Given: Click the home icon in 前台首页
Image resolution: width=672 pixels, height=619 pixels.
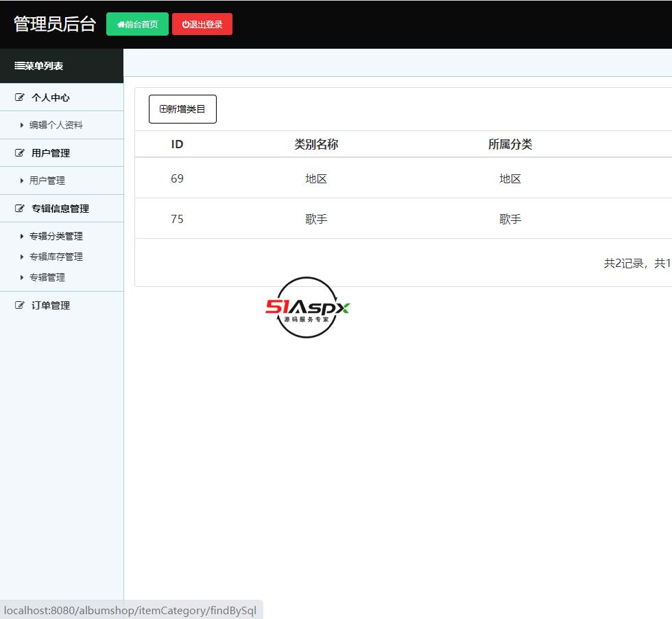Looking at the screenshot, I should click(x=121, y=25).
